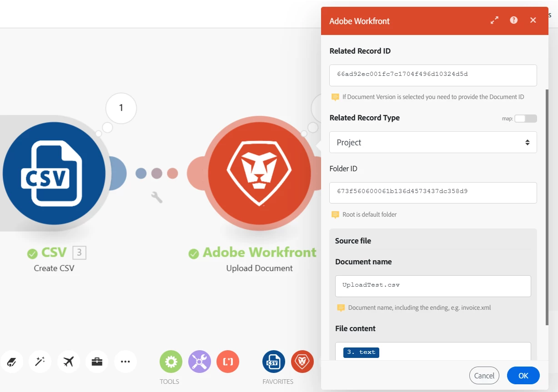
Task: Click the airplane explain flow icon
Action: [x=68, y=362]
